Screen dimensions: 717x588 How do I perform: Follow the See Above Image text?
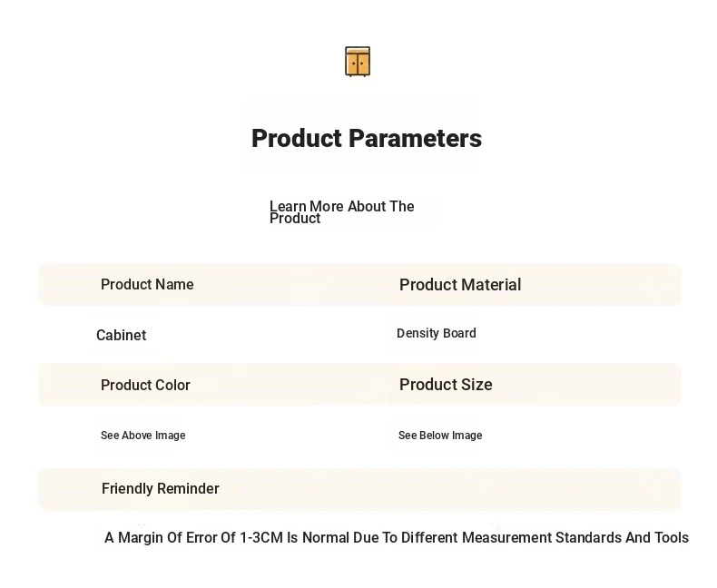coord(143,436)
